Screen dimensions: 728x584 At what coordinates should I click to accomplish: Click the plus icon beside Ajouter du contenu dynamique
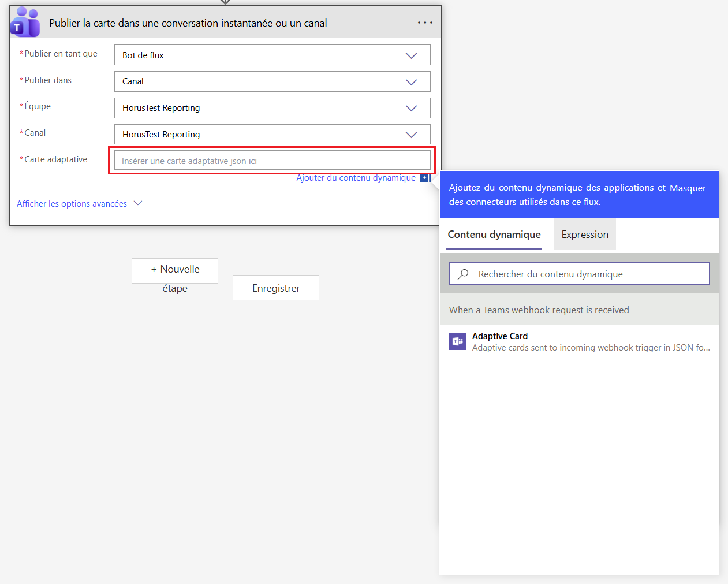tap(424, 178)
